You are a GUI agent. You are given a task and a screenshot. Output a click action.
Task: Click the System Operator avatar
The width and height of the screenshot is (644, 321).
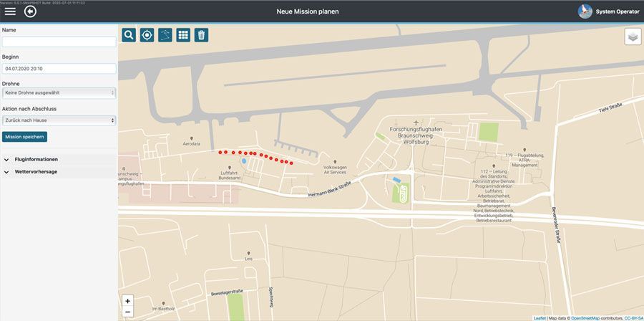[x=585, y=12]
